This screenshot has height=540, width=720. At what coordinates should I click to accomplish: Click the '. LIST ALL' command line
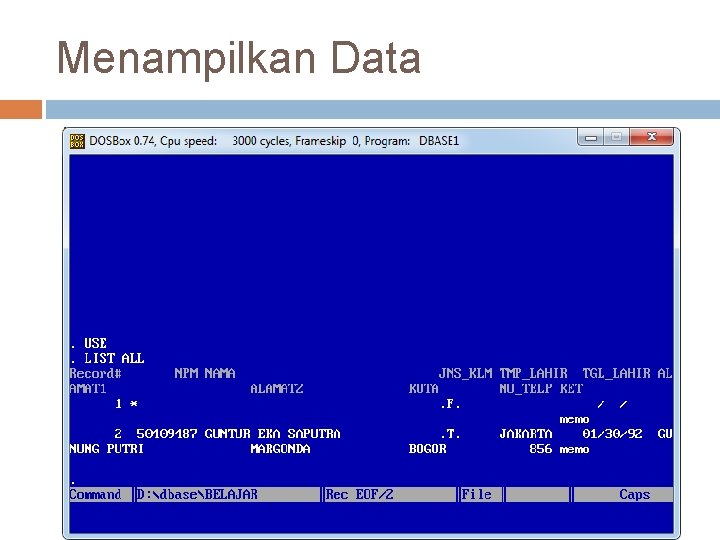(x=107, y=358)
